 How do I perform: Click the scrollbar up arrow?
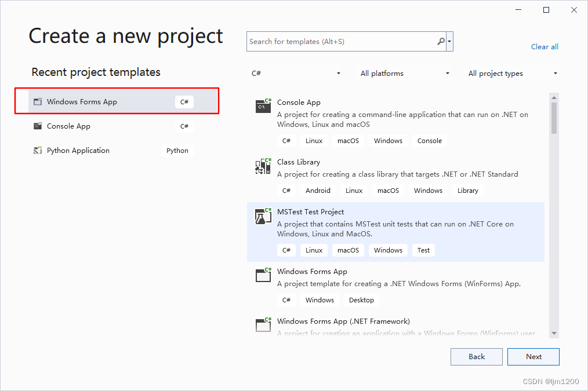(554, 97)
